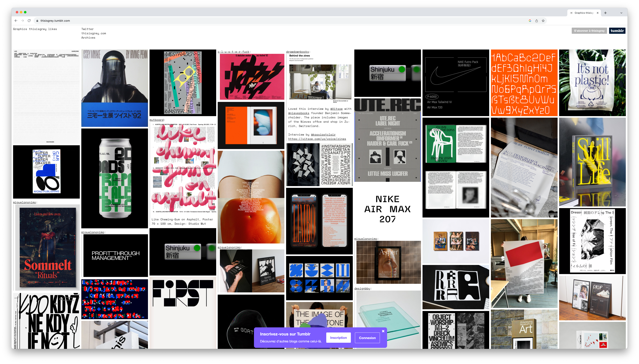The height and width of the screenshot is (364, 639).
Task: Reload the page with refresh icon
Action: click(x=29, y=21)
